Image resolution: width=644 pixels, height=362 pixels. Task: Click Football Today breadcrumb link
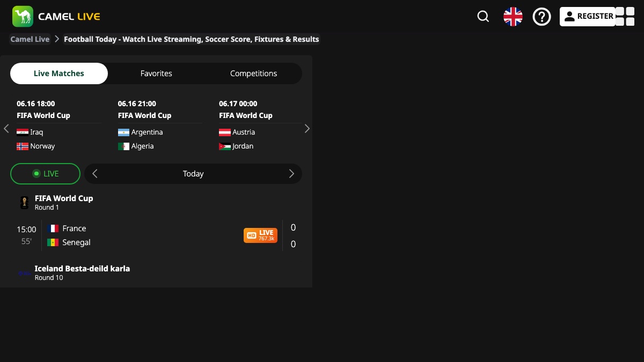(x=192, y=39)
